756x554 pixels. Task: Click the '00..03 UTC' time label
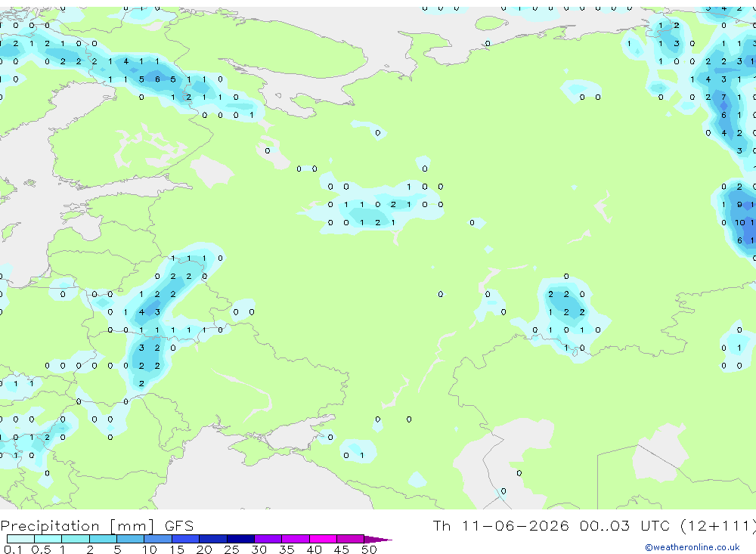click(625, 525)
